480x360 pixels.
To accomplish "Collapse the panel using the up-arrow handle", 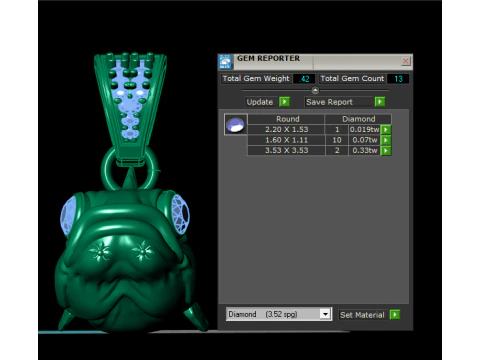I will click(x=315, y=90).
